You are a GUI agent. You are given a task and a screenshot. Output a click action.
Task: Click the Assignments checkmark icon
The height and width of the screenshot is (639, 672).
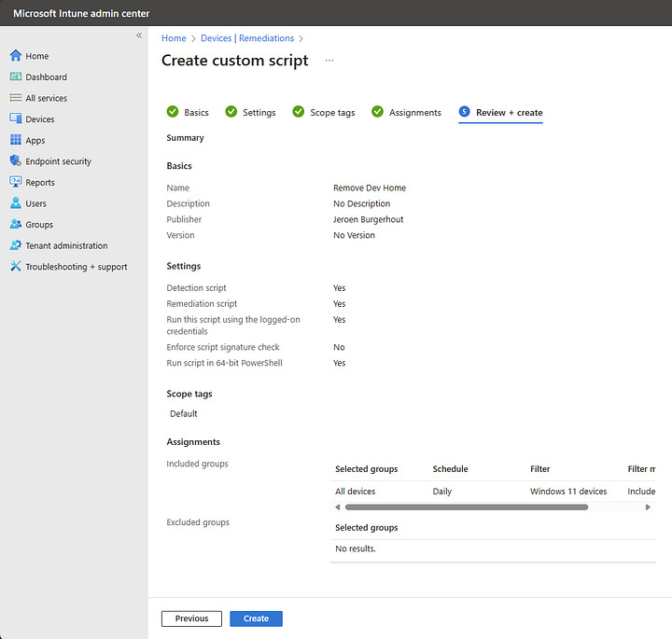tap(378, 112)
